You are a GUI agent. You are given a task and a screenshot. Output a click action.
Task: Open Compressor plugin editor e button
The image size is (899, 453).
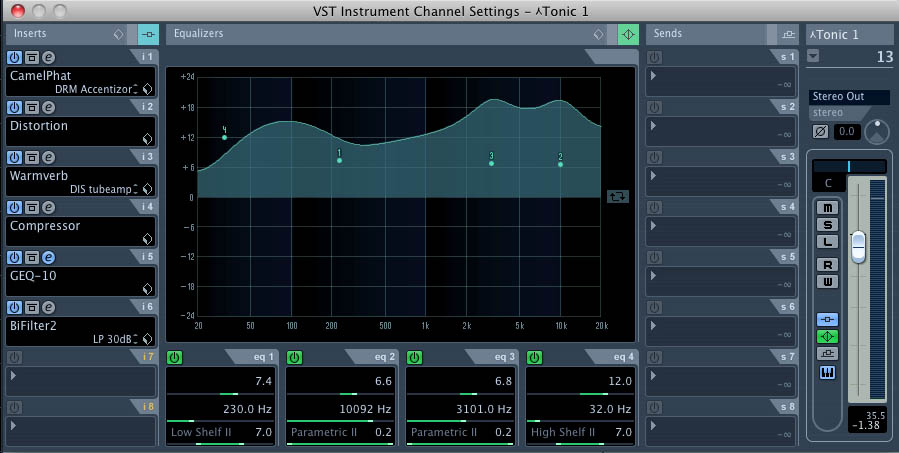pos(49,207)
